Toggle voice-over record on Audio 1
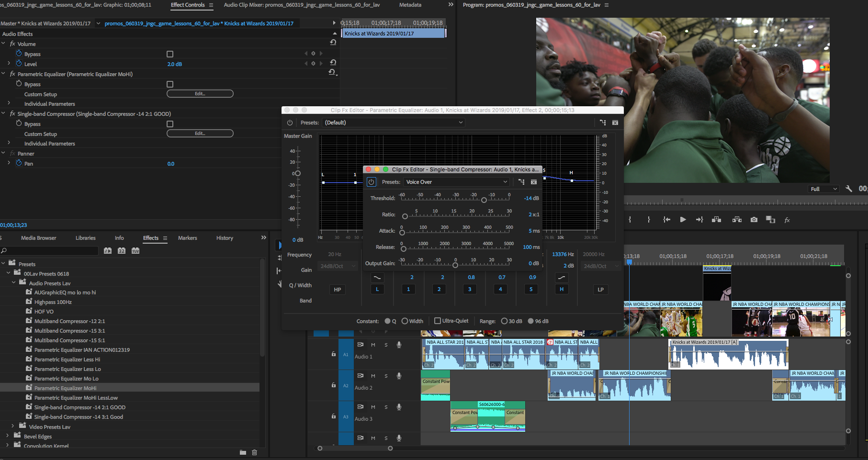The width and height of the screenshot is (868, 460). click(399, 345)
